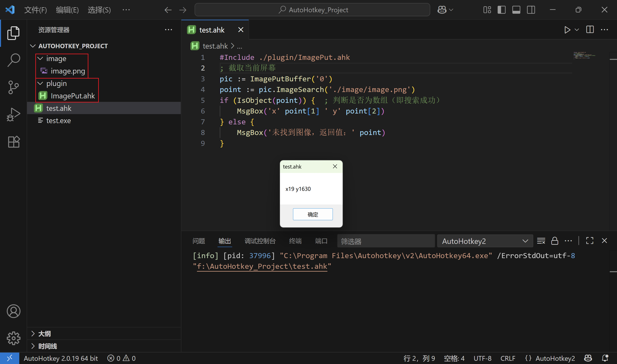The image size is (617, 364).
Task: Toggle output auto-scroll lock
Action: point(555,241)
